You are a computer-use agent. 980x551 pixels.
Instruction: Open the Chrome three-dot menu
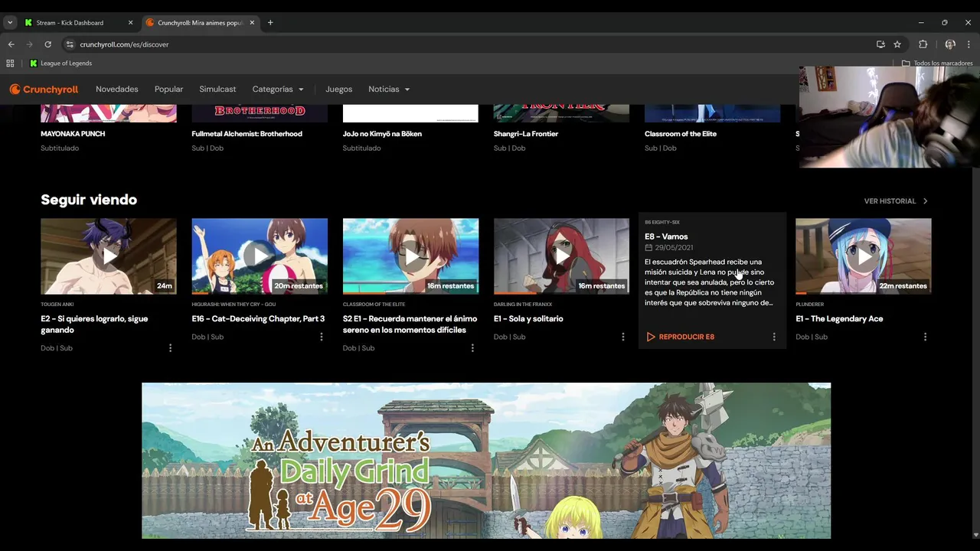click(969, 44)
